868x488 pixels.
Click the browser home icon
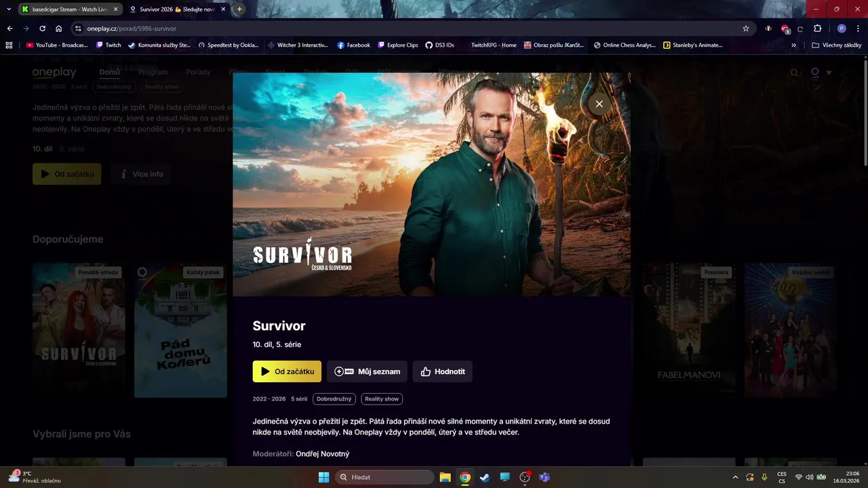[x=59, y=28]
